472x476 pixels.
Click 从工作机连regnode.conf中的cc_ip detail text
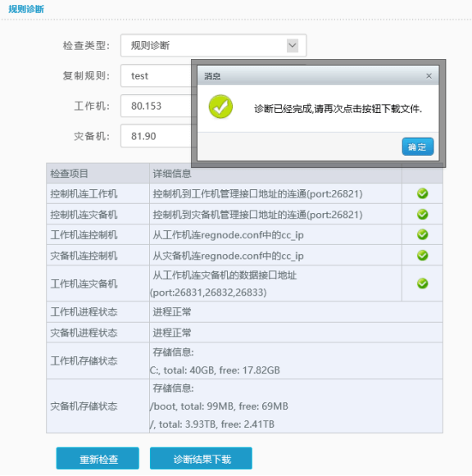228,235
